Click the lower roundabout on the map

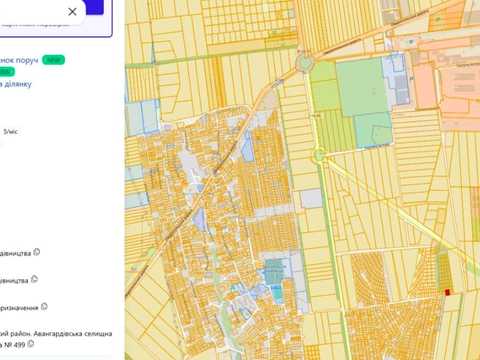(x=319, y=155)
